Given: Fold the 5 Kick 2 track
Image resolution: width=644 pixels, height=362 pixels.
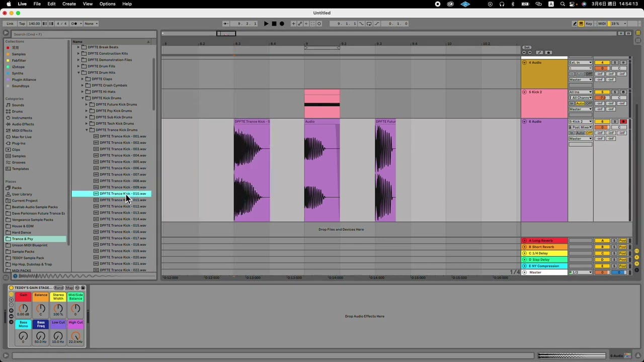Looking at the screenshot, I should pyautogui.click(x=524, y=92).
